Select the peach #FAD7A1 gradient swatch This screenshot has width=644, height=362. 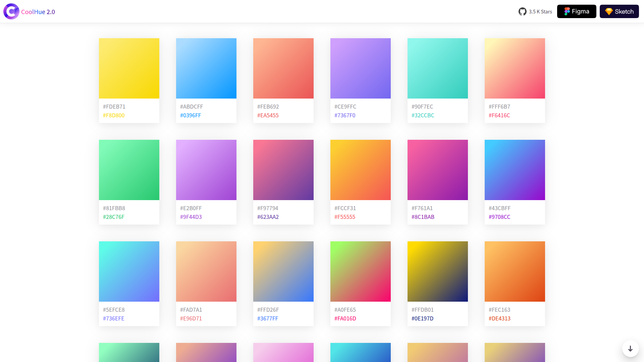(x=206, y=271)
